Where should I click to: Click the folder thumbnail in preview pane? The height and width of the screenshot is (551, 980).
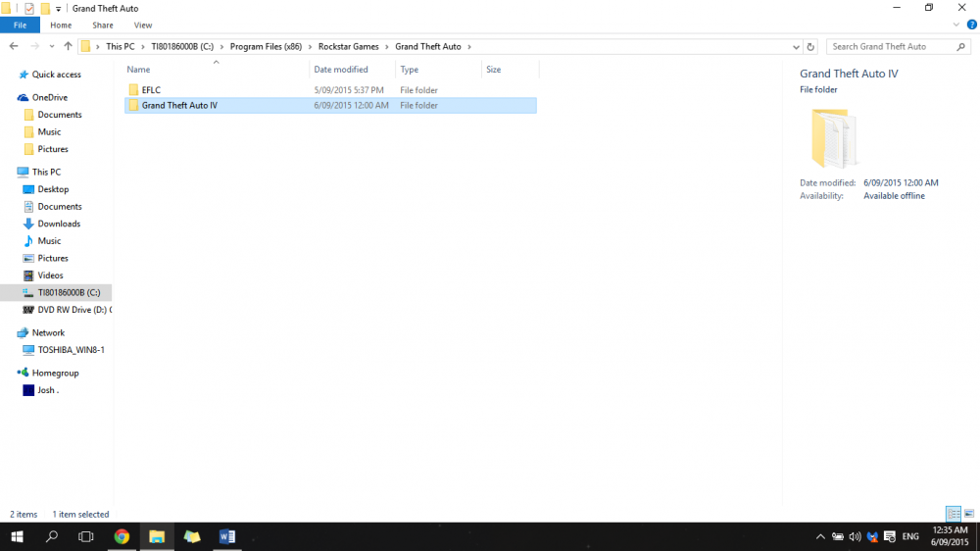(x=833, y=138)
